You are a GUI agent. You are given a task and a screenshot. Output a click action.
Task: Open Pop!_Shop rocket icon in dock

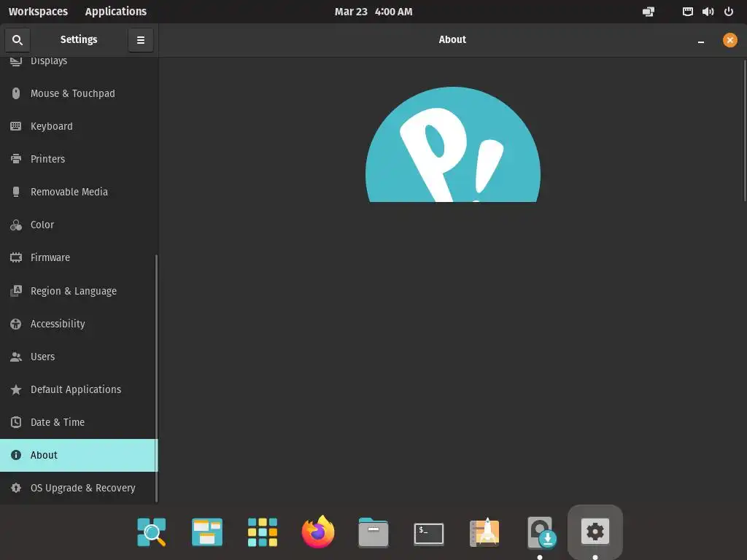click(484, 532)
